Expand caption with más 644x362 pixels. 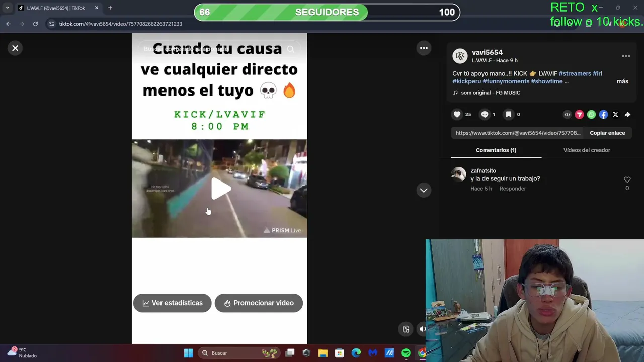coord(622,81)
